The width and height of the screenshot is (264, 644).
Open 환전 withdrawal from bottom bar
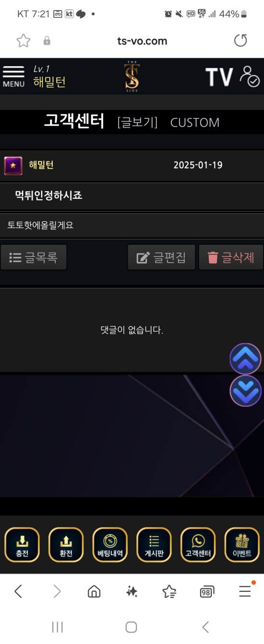pyautogui.click(x=66, y=545)
